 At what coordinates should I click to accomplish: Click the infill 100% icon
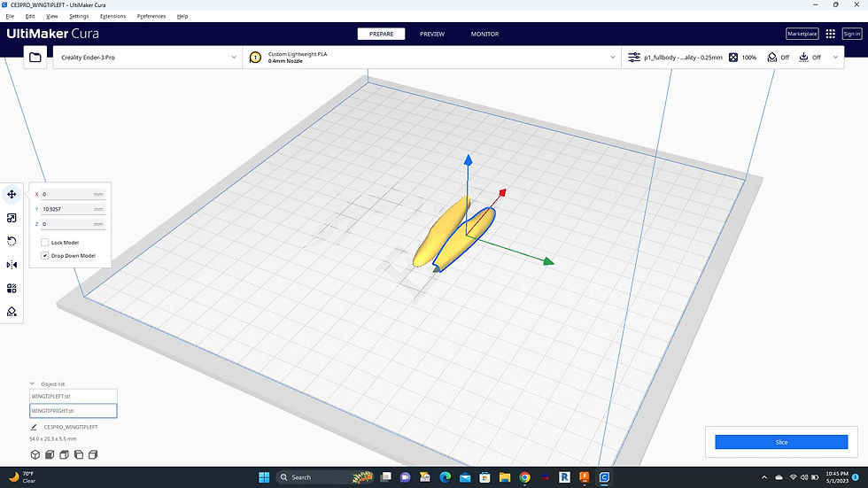[733, 57]
